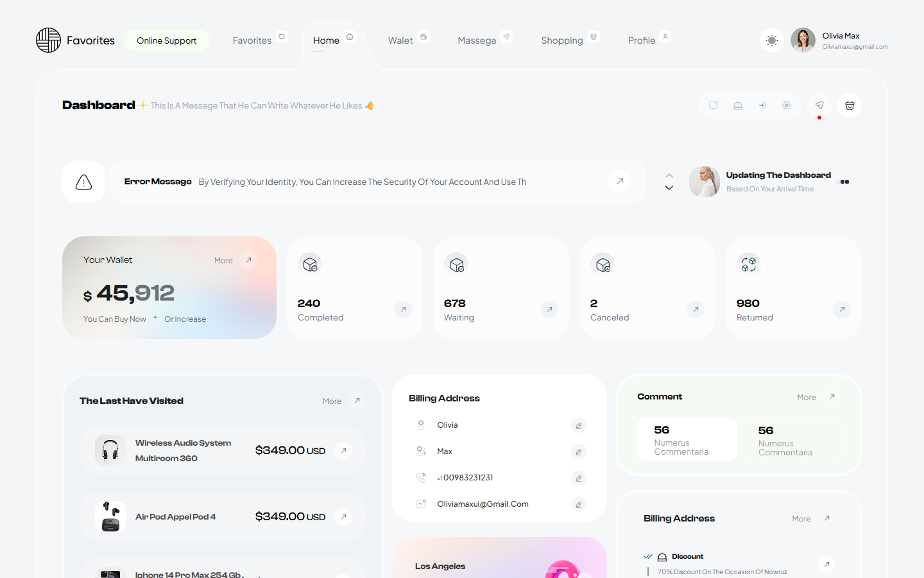The width and height of the screenshot is (924, 578).
Task: Open the shopping basket icon
Action: coord(850,105)
